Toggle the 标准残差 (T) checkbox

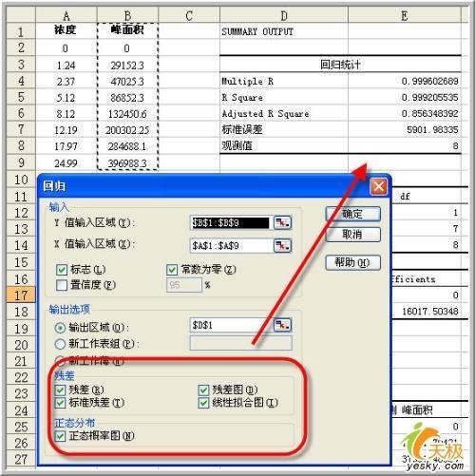(60, 403)
